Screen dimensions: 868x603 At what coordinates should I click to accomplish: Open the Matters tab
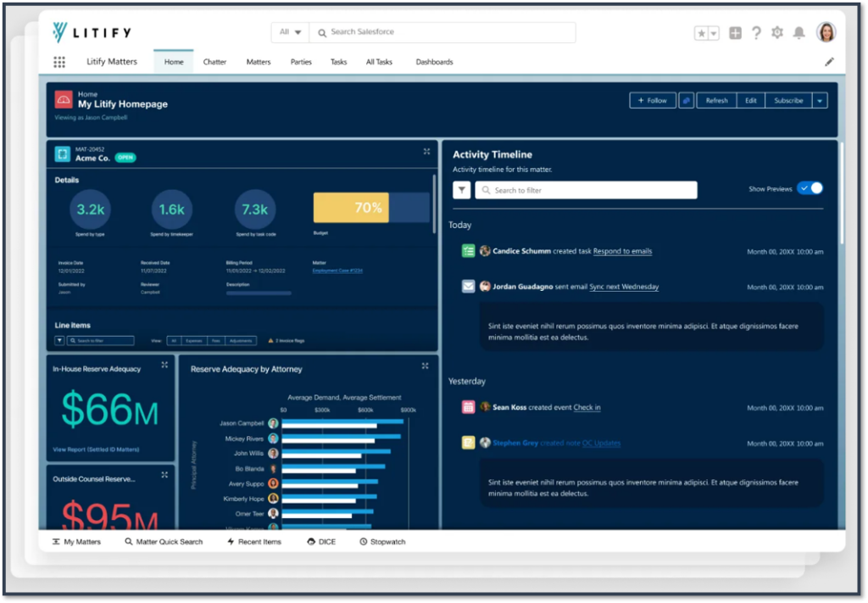coord(259,62)
